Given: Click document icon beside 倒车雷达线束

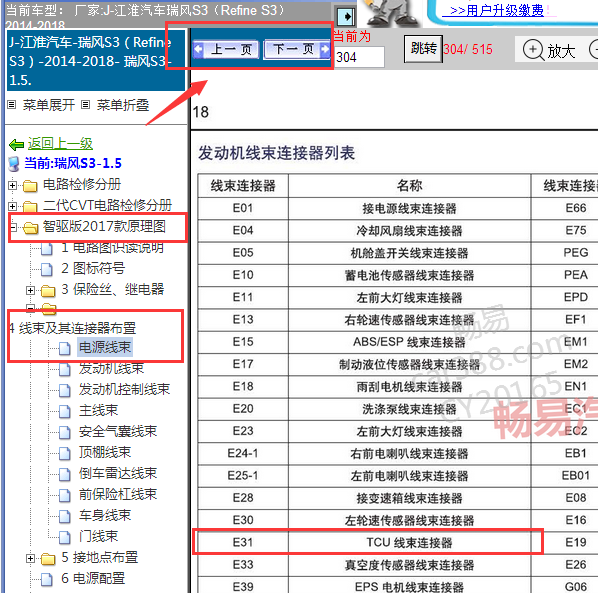Looking at the screenshot, I should (x=64, y=474).
